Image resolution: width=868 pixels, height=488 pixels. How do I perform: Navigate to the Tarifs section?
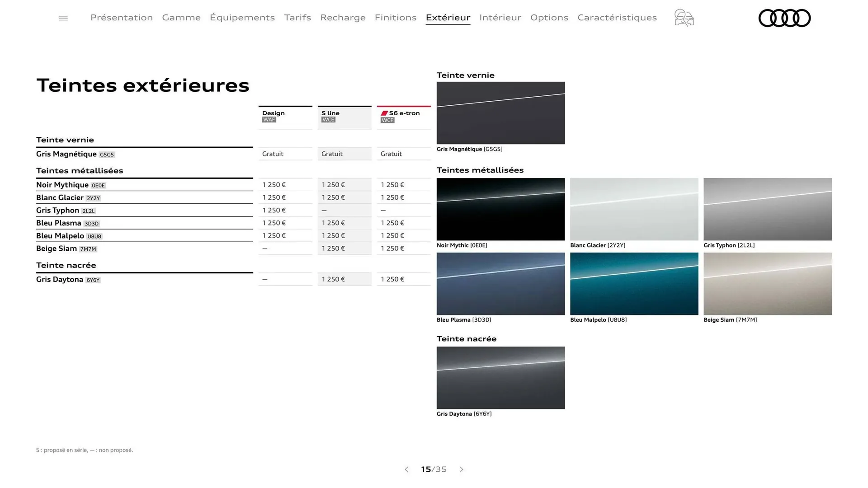(x=297, y=18)
